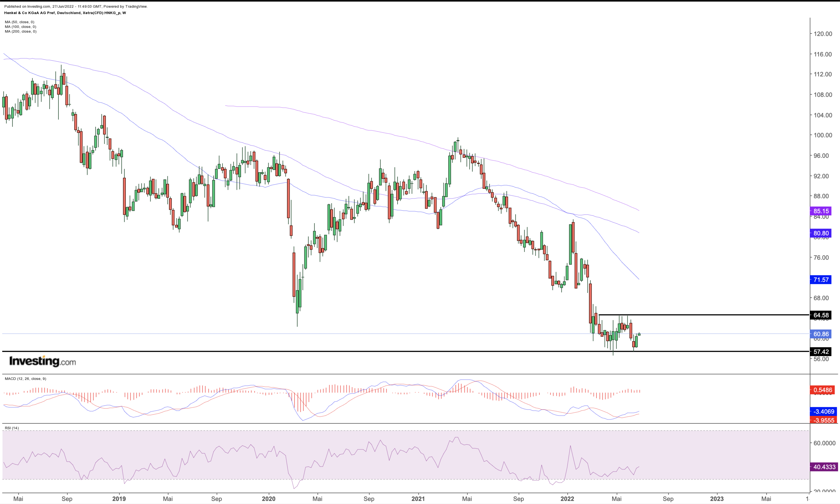
Task: Click the 0.5486 MACD histogram value
Action: click(823, 390)
